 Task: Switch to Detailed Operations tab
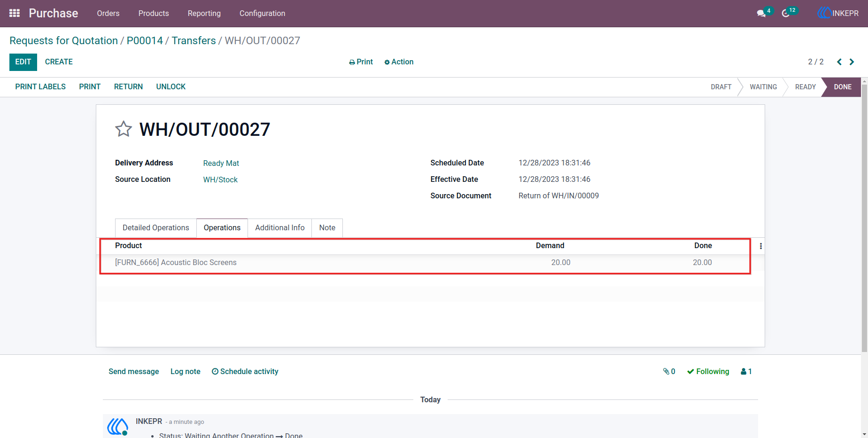pyautogui.click(x=156, y=228)
